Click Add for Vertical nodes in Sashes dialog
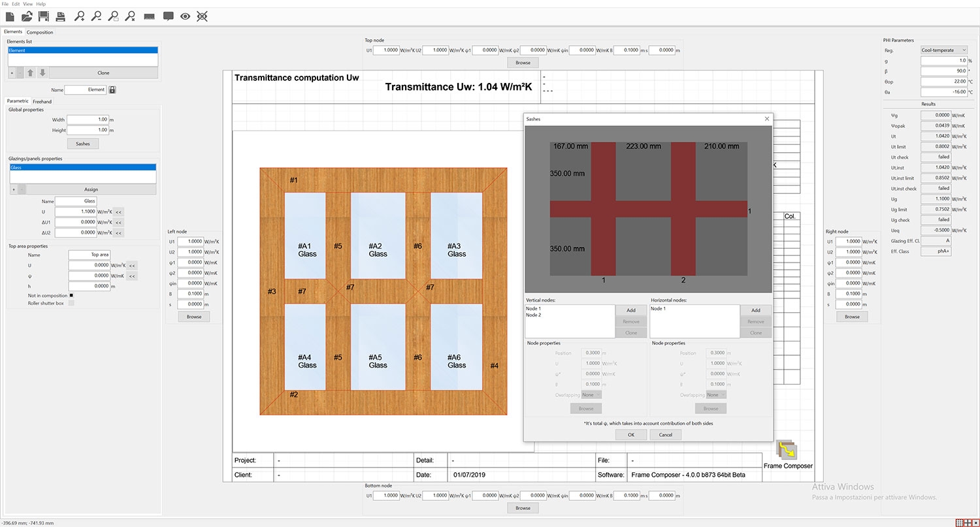 630,310
